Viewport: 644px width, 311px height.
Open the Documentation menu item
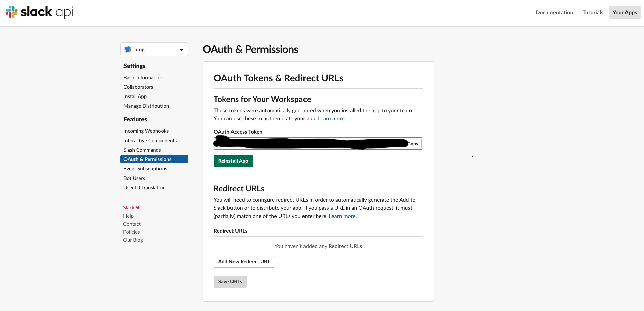click(x=554, y=12)
